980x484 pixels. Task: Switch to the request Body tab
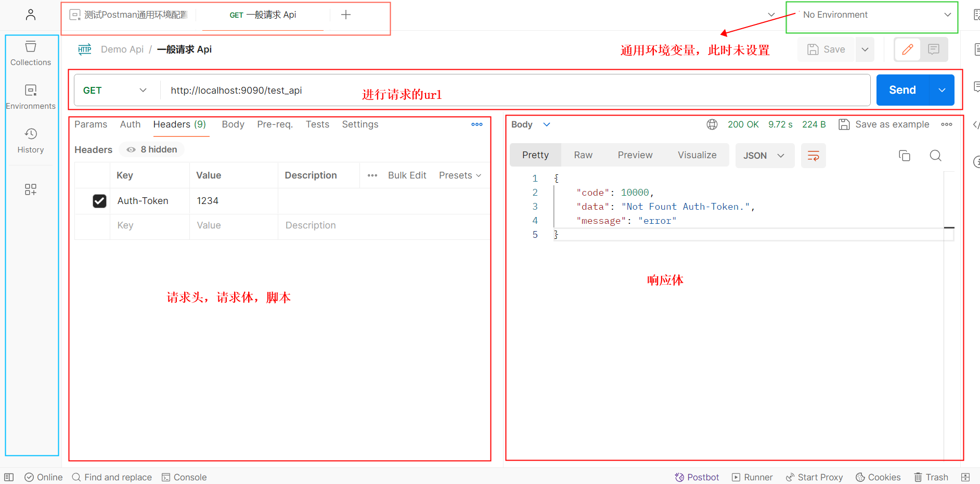tap(233, 124)
